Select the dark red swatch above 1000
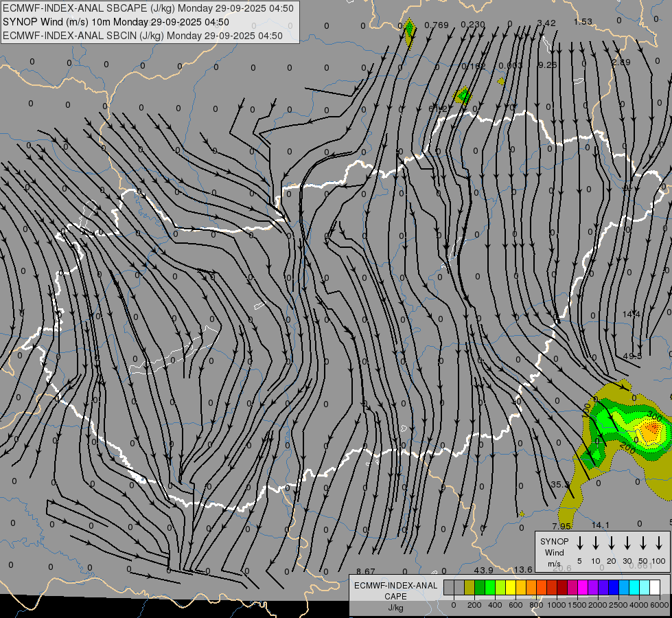Screen dimensions: 672x618 (562, 587)
